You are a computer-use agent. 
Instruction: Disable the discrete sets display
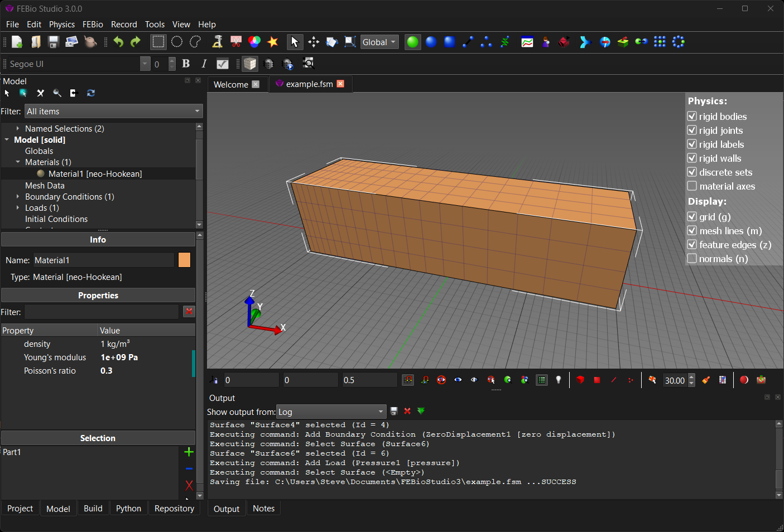point(692,172)
